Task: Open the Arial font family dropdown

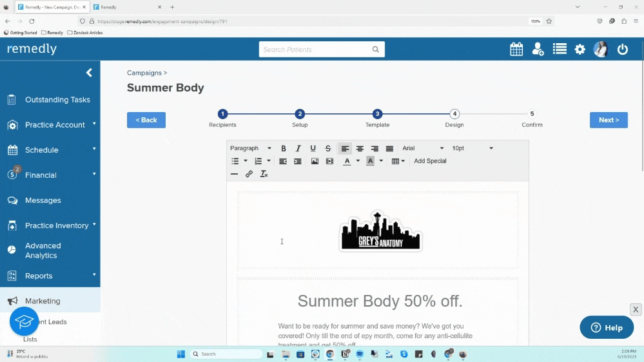Action: tap(423, 148)
